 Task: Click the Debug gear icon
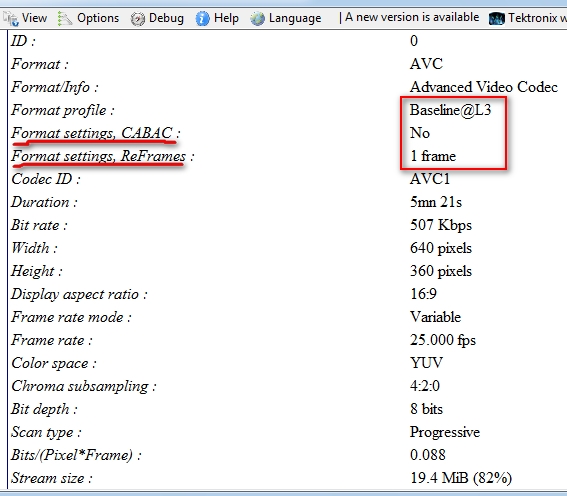coord(137,19)
